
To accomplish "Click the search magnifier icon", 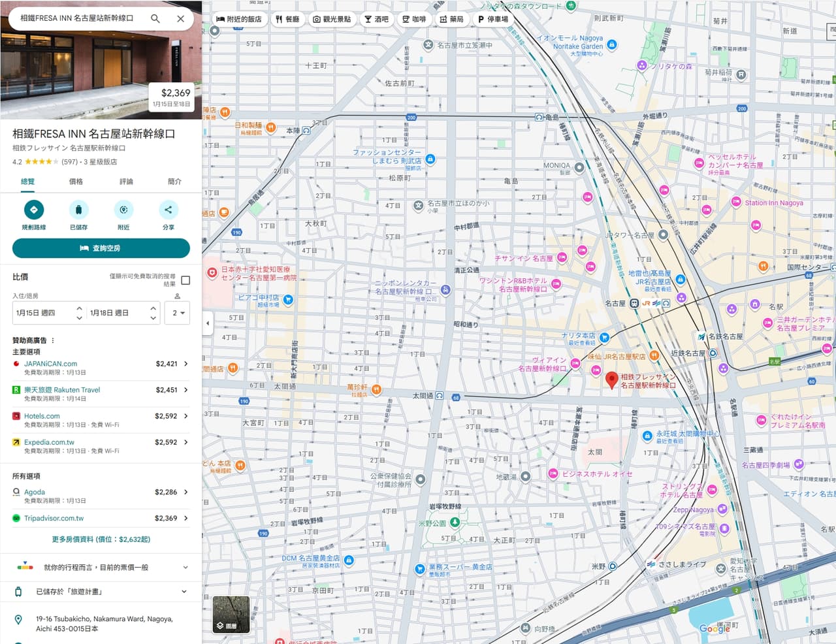I will tap(155, 18).
